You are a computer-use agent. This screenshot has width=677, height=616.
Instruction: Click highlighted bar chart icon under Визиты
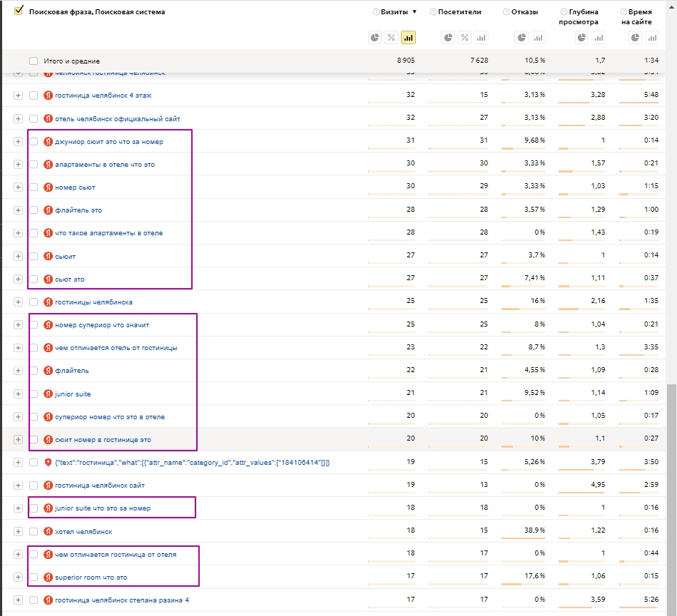point(408,38)
